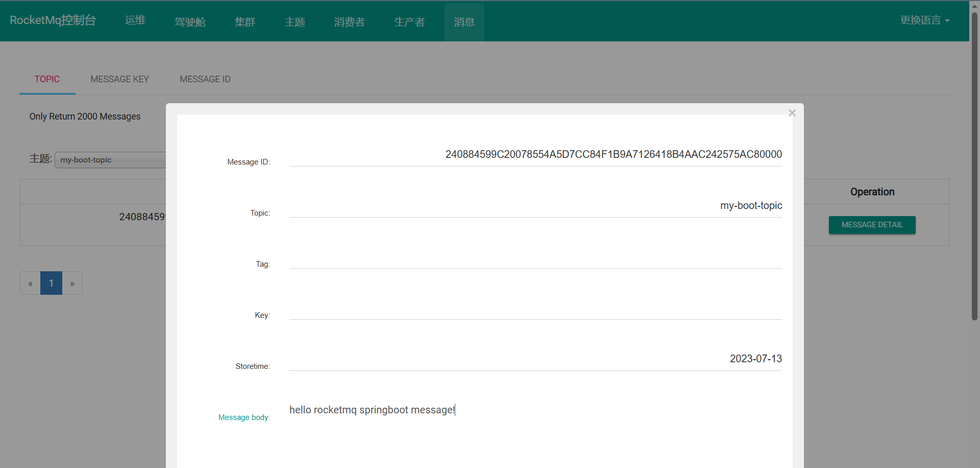
Task: Select the message row starting with 24088459
Action: click(142, 217)
